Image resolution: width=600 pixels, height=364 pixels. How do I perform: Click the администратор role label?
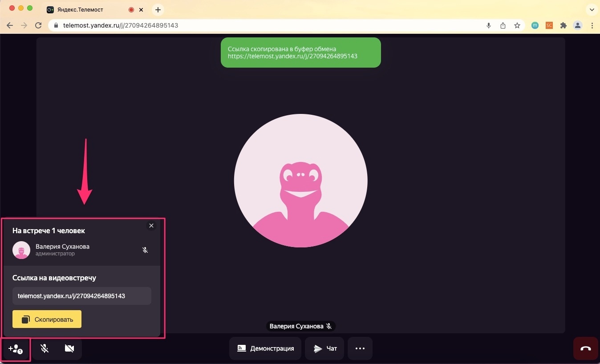[x=55, y=254]
